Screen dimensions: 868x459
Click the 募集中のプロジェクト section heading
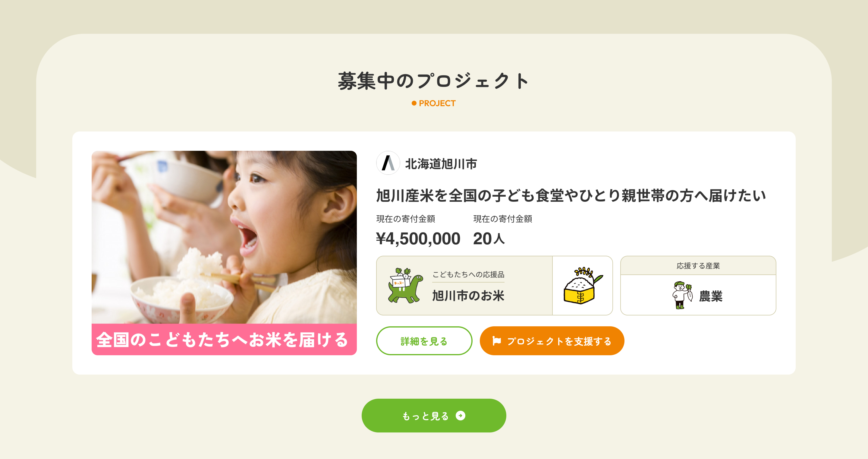coord(434,81)
